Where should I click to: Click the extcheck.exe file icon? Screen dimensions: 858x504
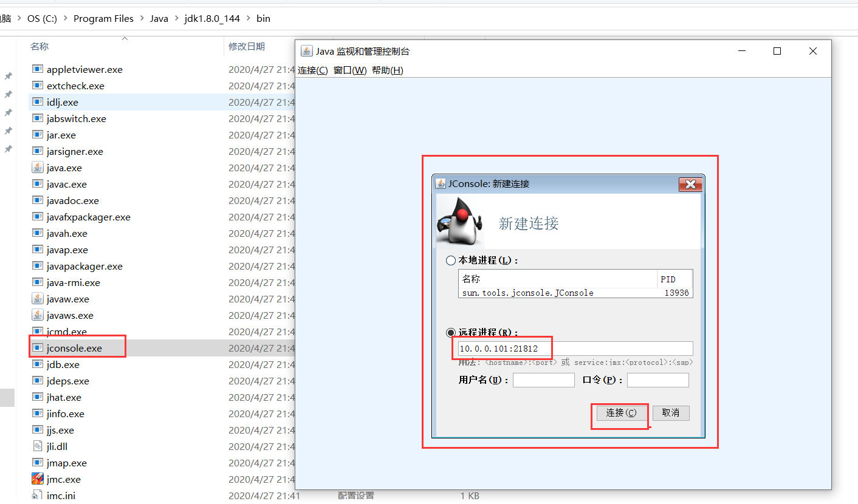coord(38,86)
